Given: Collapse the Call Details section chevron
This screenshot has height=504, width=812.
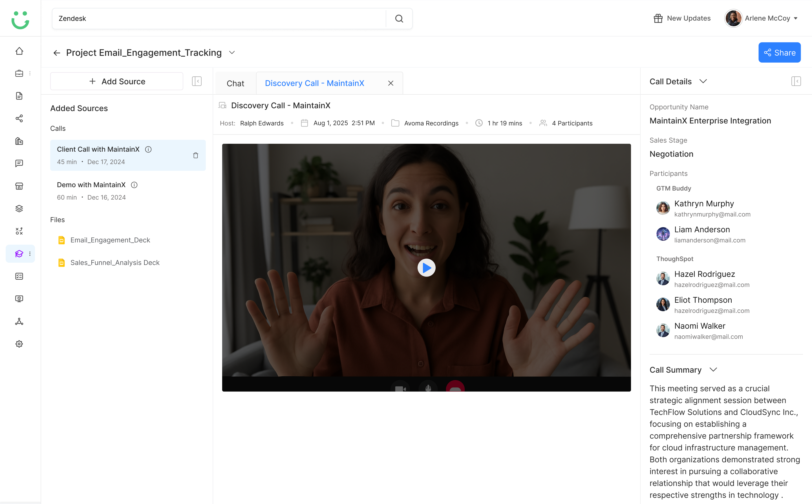Looking at the screenshot, I should pos(703,81).
